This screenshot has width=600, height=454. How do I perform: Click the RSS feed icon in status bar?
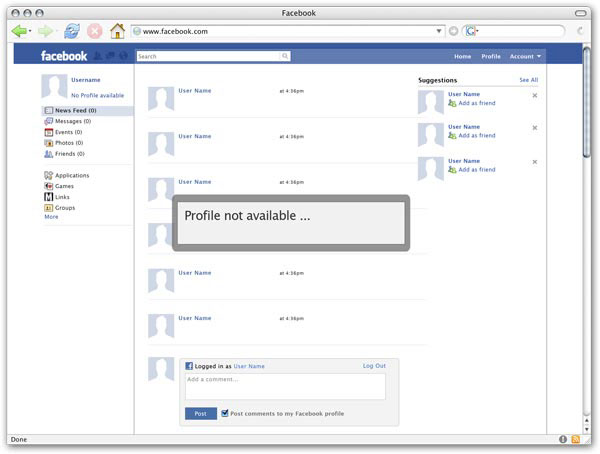tap(575, 439)
